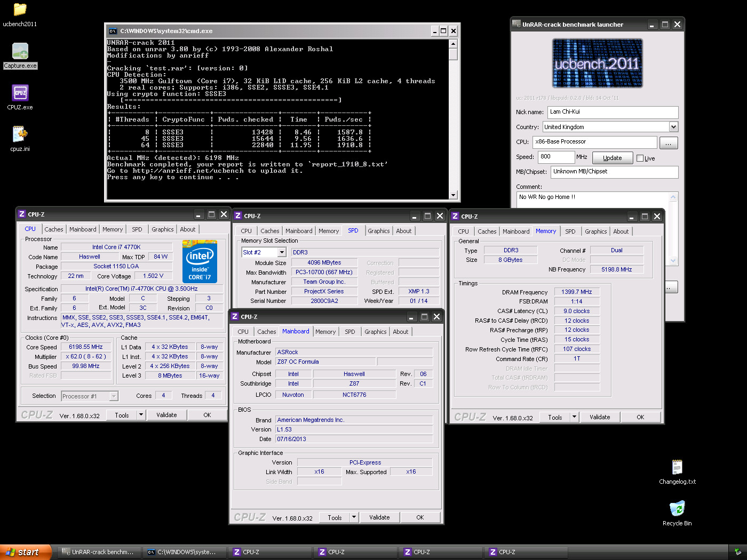Click comment box scroll up arrow

click(x=673, y=197)
